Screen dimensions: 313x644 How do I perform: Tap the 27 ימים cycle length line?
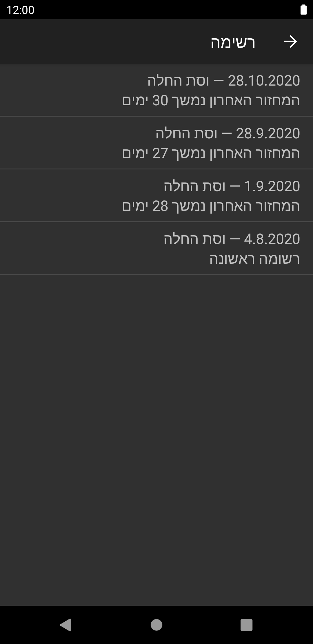[211, 153]
